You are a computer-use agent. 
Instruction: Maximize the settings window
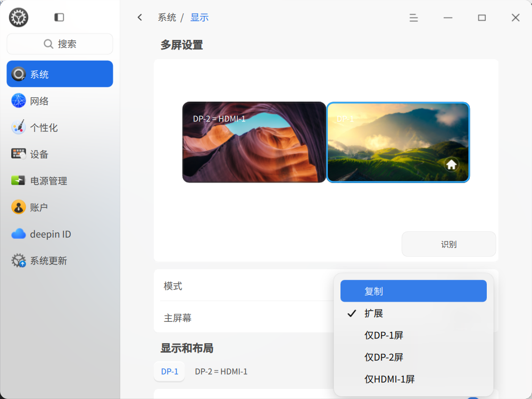[x=482, y=18]
